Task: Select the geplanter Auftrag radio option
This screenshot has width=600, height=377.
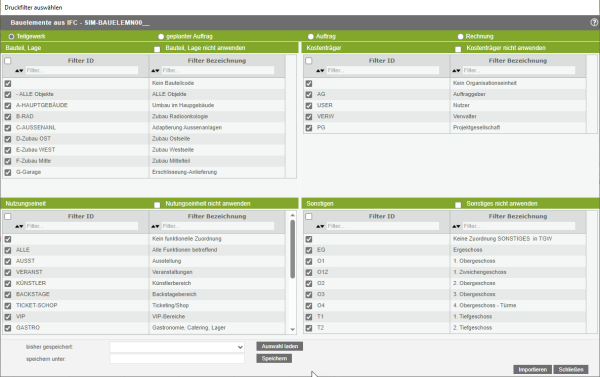Action: click(x=161, y=37)
